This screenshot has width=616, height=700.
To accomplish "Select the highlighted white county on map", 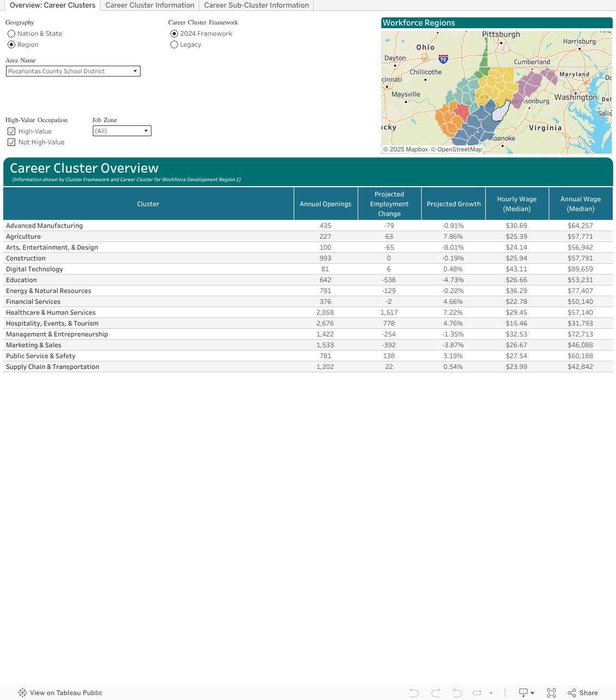I will [500, 111].
